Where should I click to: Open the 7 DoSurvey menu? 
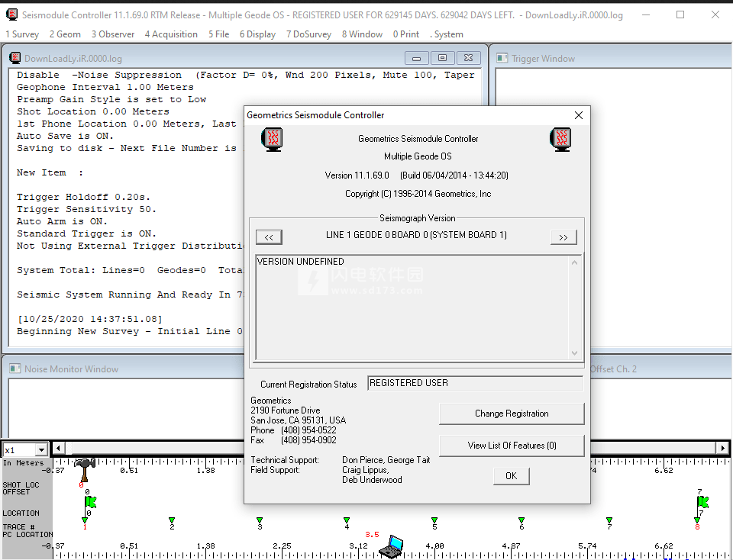click(308, 34)
